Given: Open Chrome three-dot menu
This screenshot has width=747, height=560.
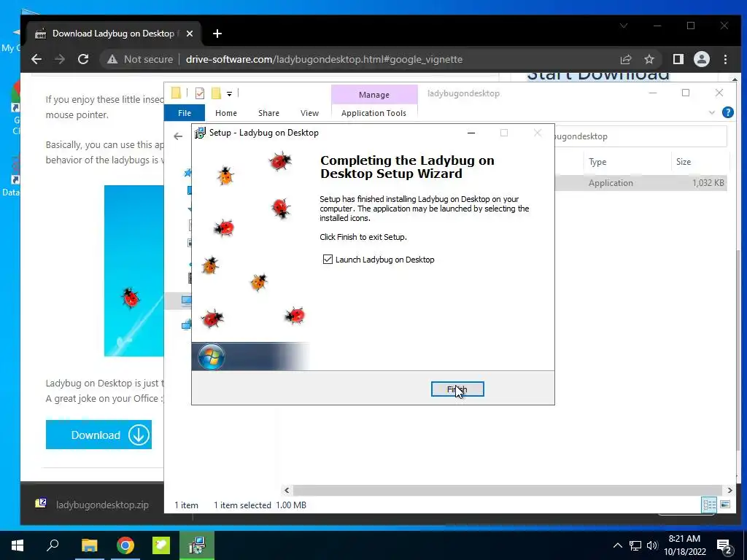Looking at the screenshot, I should pos(725,59).
